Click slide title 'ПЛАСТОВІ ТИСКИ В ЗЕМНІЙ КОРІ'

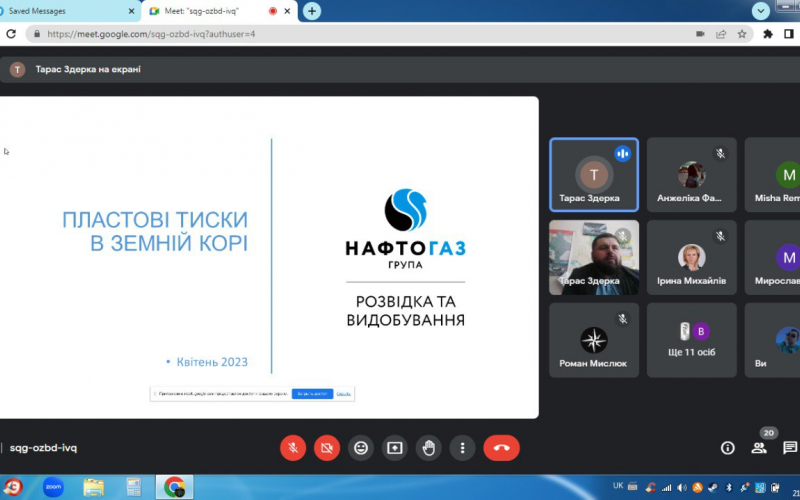pyautogui.click(x=155, y=231)
